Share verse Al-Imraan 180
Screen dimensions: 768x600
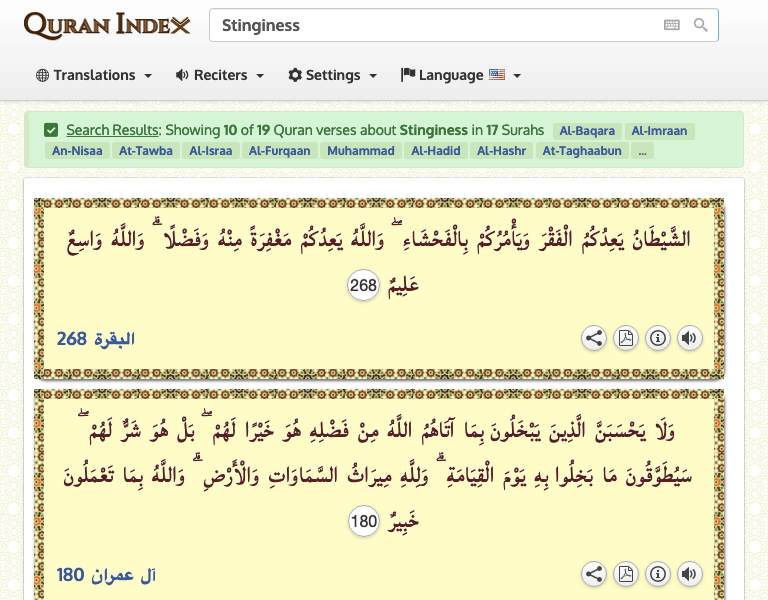[594, 574]
